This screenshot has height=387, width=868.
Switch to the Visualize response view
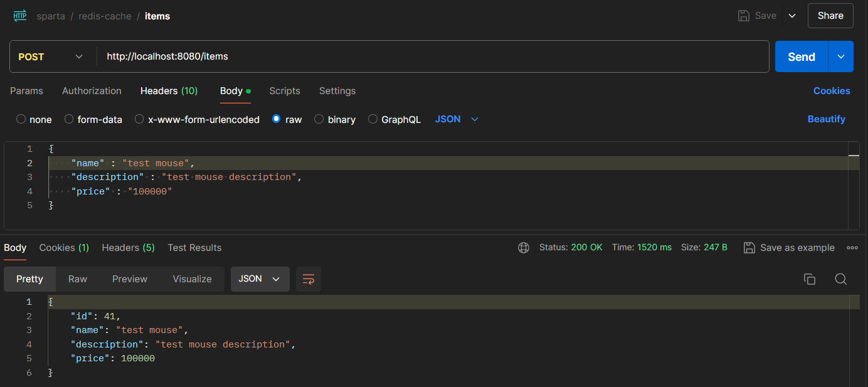192,279
